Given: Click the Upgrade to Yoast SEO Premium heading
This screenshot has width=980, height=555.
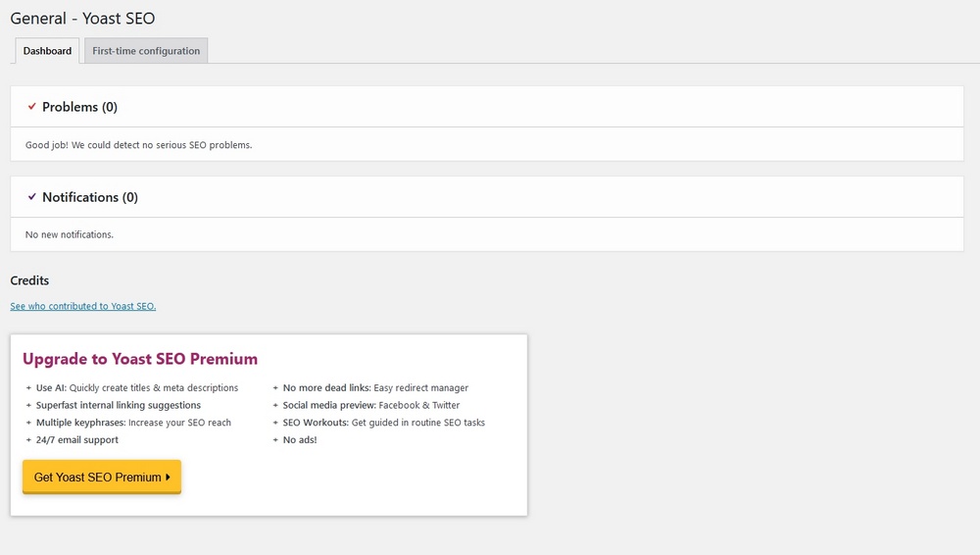Looking at the screenshot, I should pyautogui.click(x=140, y=359).
